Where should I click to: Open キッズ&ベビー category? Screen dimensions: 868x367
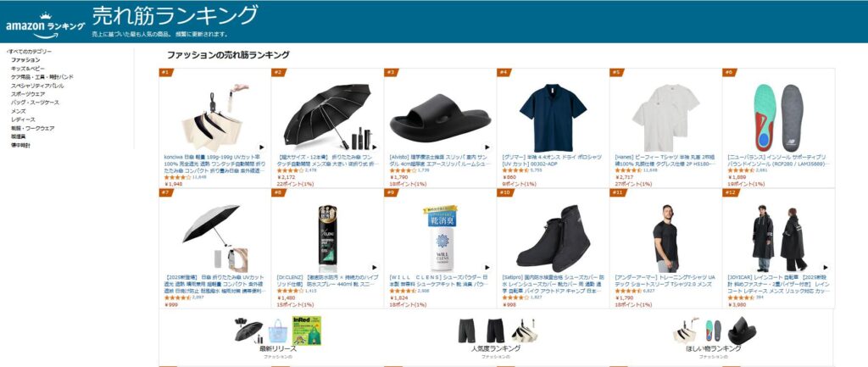click(x=28, y=68)
